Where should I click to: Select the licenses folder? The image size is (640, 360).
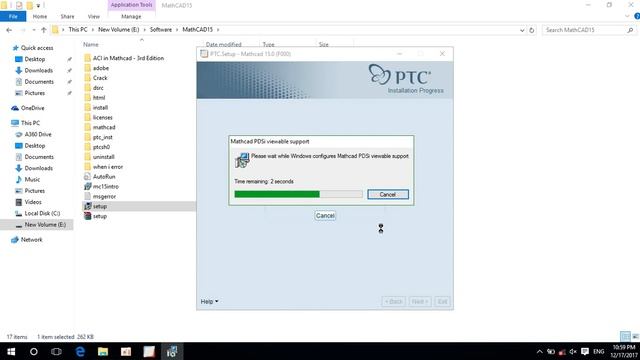[x=102, y=118]
